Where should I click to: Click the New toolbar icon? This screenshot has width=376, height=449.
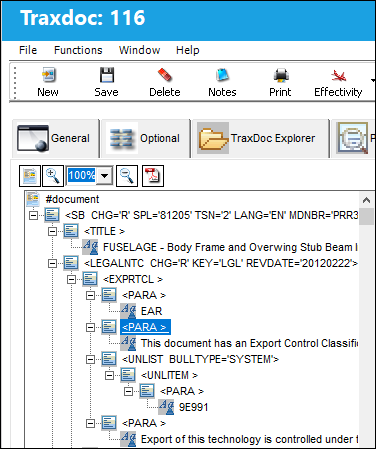(x=49, y=75)
